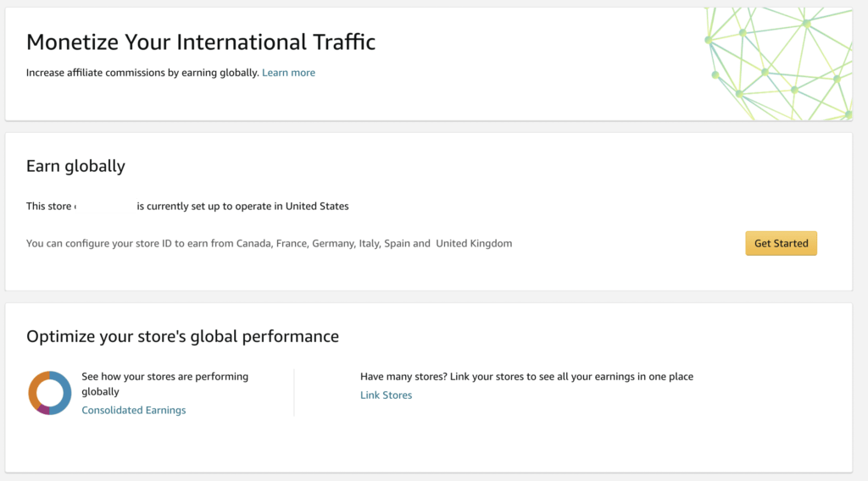The width and height of the screenshot is (868, 481).
Task: Click the Earn globally heading
Action: coord(75,166)
